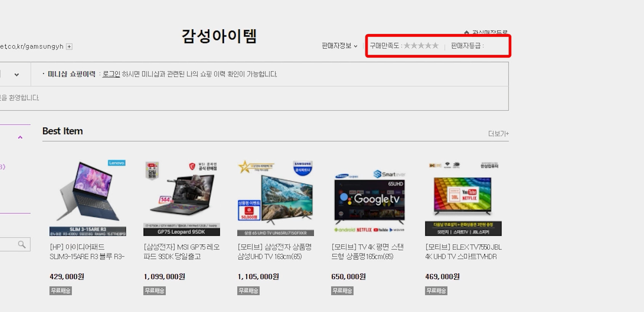The height and width of the screenshot is (312, 644).
Task: Click the 1,105,000원 price
Action: 258,277
